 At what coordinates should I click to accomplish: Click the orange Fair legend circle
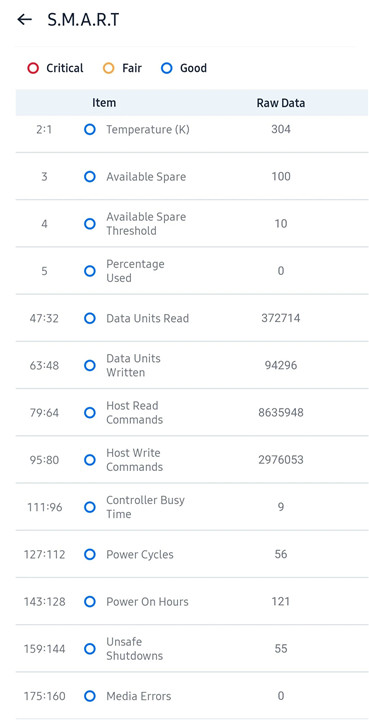[108, 68]
